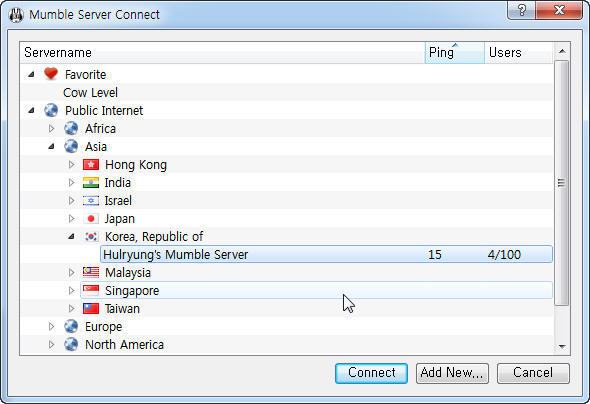The image size is (590, 404).
Task: Click the Mumble application icon in title bar
Action: [16, 15]
